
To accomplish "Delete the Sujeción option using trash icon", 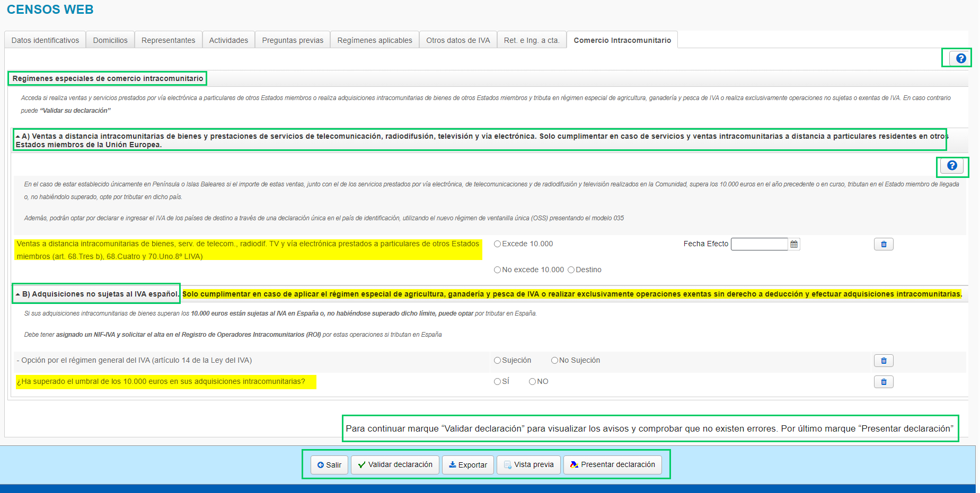I will pyautogui.click(x=883, y=361).
